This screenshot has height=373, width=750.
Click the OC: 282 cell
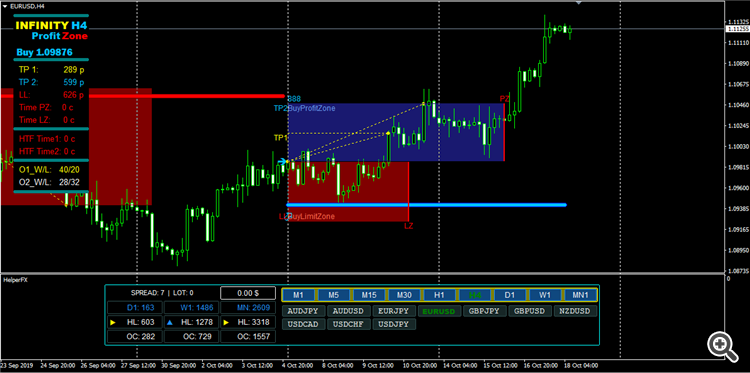coord(135,337)
